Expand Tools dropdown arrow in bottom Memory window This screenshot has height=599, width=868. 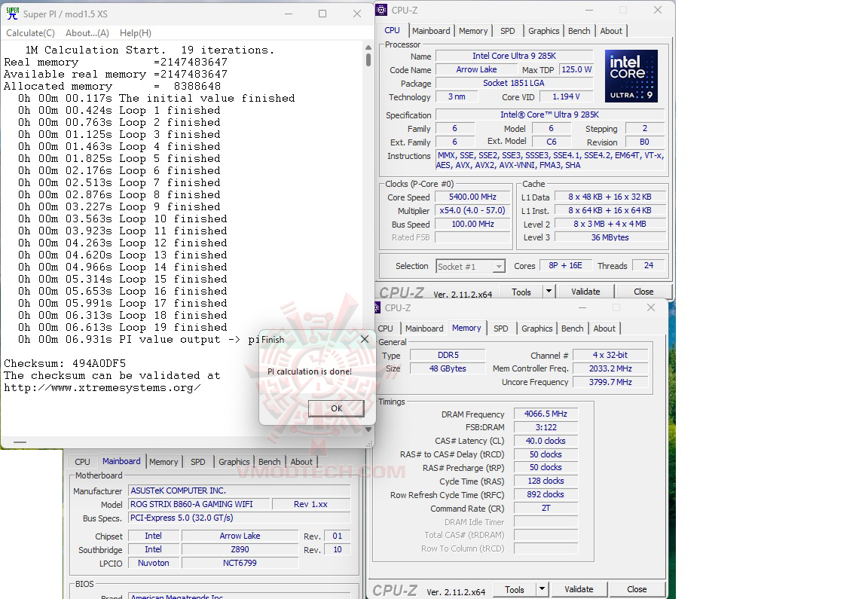click(542, 590)
